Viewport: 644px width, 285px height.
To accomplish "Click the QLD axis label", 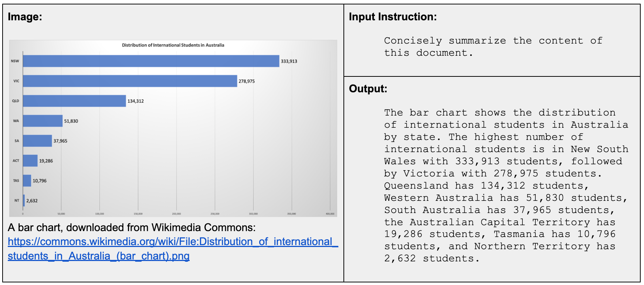I will click(x=16, y=101).
